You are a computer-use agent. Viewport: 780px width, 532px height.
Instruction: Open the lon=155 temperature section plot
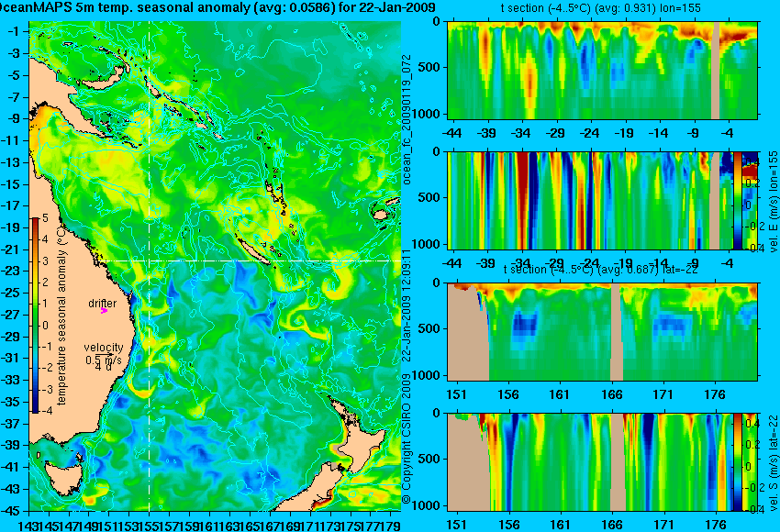(x=602, y=70)
